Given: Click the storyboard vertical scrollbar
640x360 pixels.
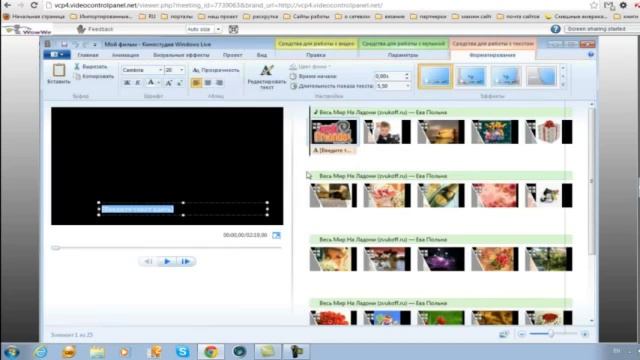Looking at the screenshot, I should (x=592, y=180).
